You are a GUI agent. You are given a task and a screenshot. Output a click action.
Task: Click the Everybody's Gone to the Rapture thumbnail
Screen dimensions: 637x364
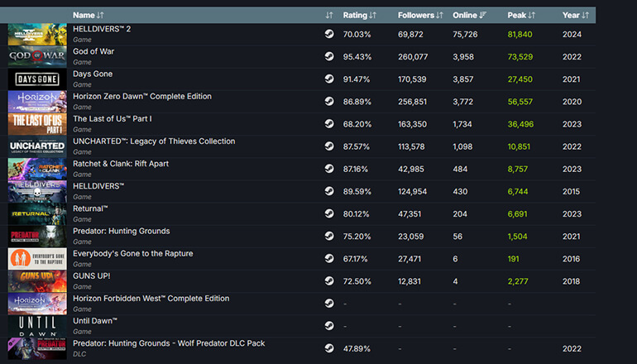[x=37, y=259]
